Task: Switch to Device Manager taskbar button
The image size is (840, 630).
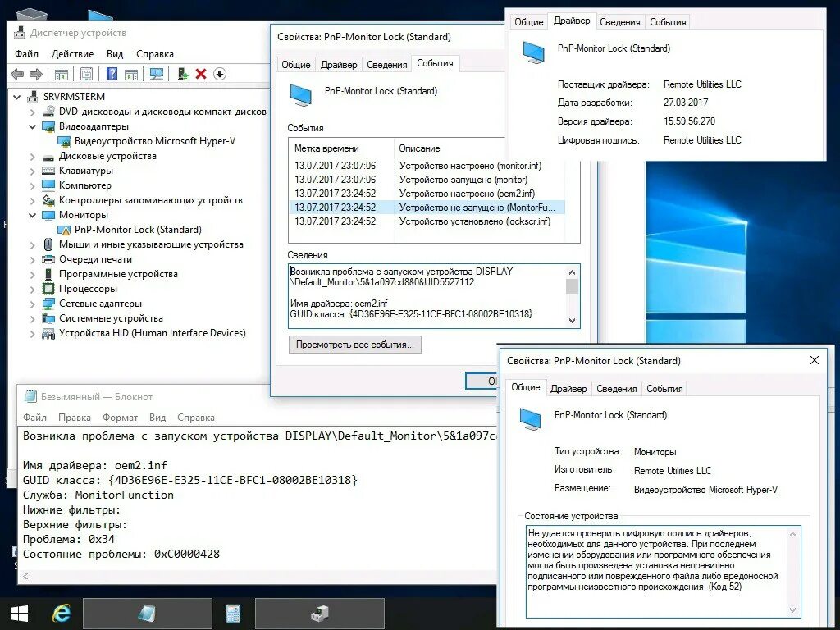Action: pyautogui.click(x=320, y=614)
